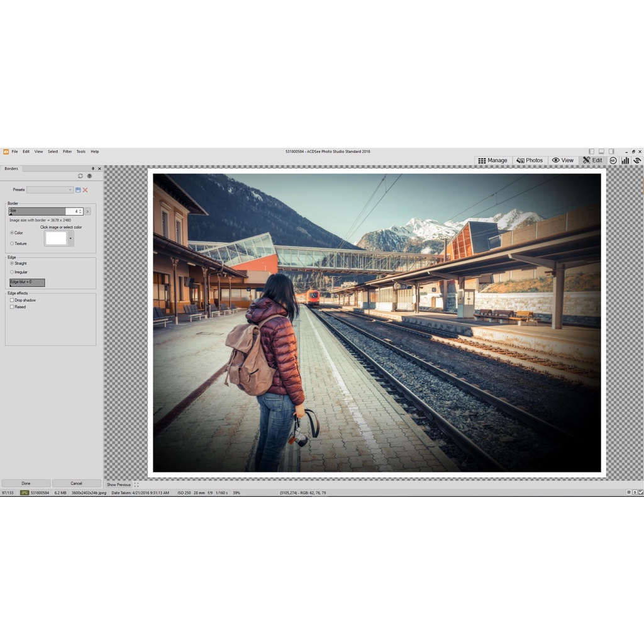The width and height of the screenshot is (644, 644).
Task: Click the red X delete preset icon
Action: tap(85, 190)
